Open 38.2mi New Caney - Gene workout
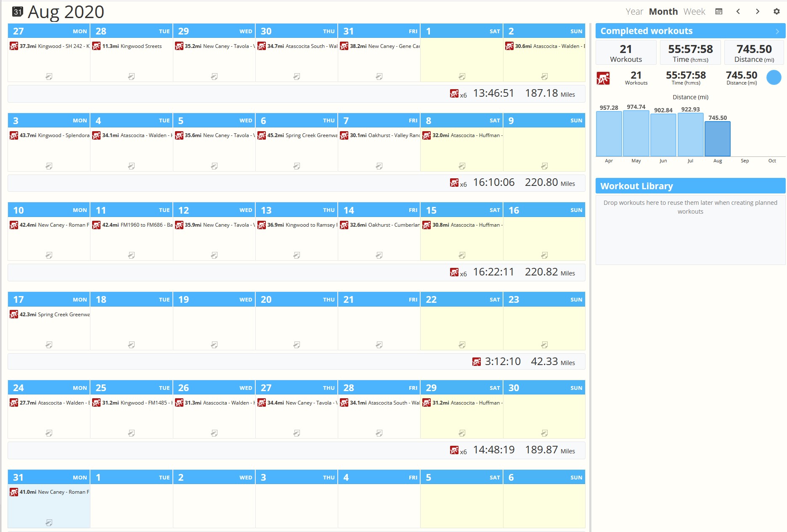The width and height of the screenshot is (787, 532). 379,46
